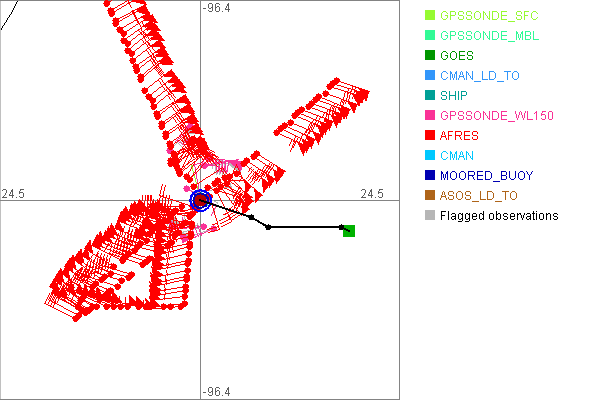Click the 24.5 latitude label on right
The width and height of the screenshot is (600, 400).
coord(372,193)
